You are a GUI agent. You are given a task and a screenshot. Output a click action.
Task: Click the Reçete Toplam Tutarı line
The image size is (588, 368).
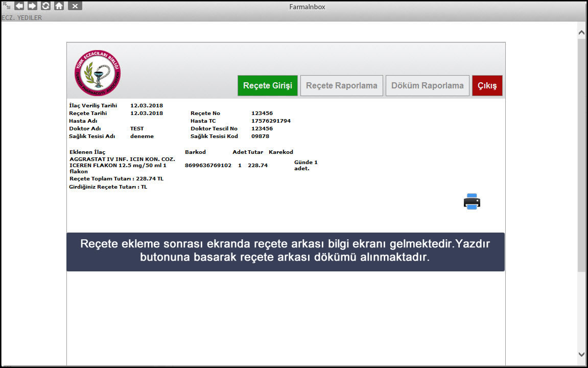[116, 178]
